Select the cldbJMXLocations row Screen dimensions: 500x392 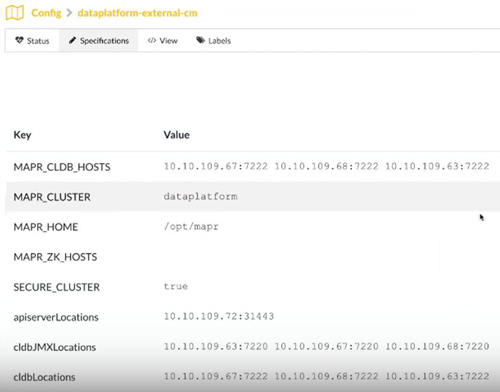(253, 347)
